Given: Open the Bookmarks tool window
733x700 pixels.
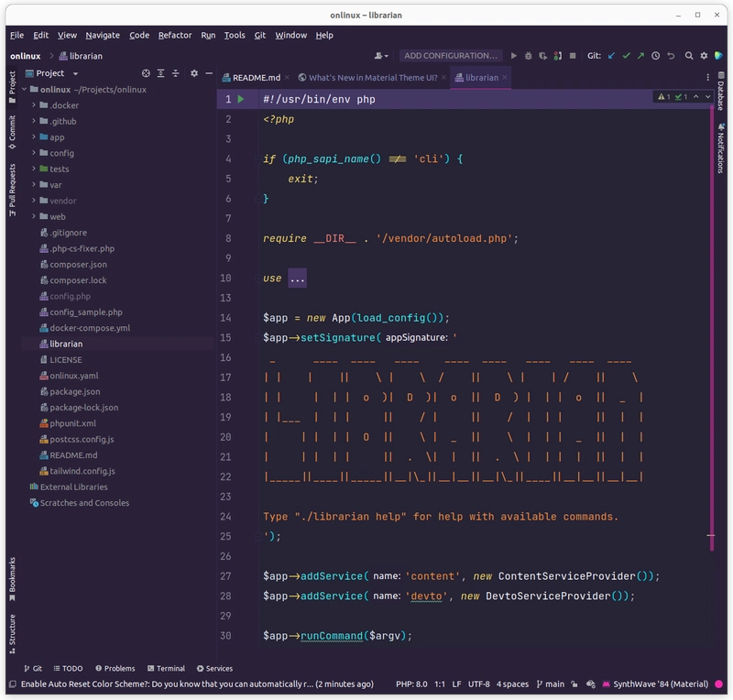Looking at the screenshot, I should click(x=12, y=579).
